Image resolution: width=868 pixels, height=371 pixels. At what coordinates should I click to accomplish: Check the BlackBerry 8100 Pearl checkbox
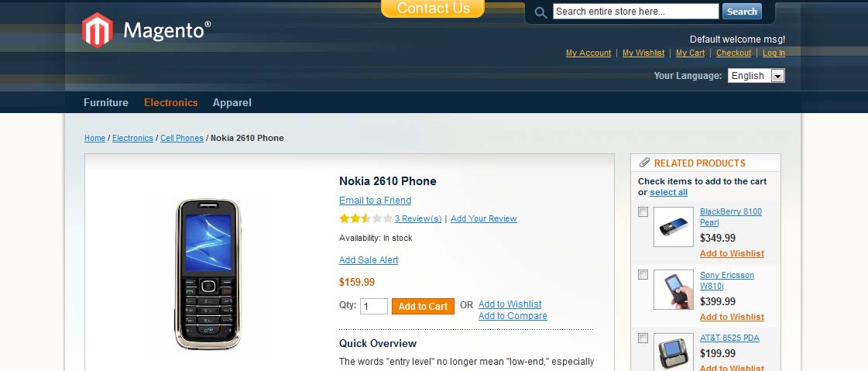point(643,211)
